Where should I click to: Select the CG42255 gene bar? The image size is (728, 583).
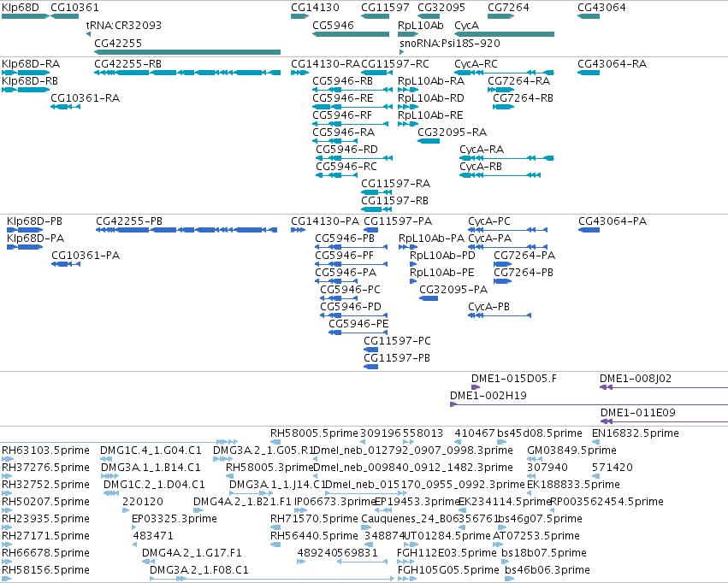(187, 52)
